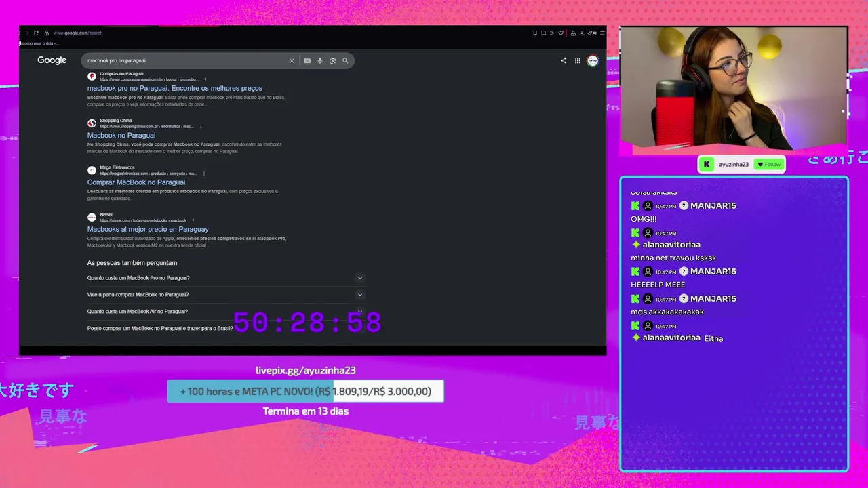Search by image with Google Lens
Viewport: 868px width, 488px height.
click(332, 60)
